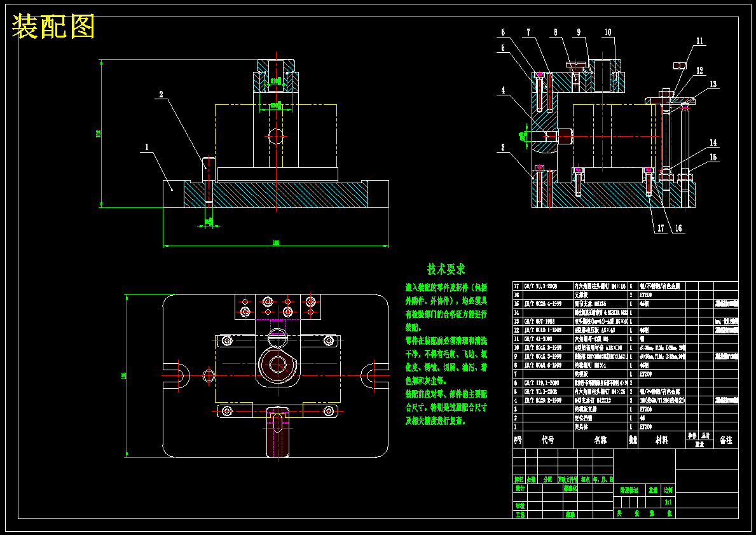This screenshot has height=535, width=756.
Task: Select the 更改文件号 cell in the title block
Action: point(568,480)
